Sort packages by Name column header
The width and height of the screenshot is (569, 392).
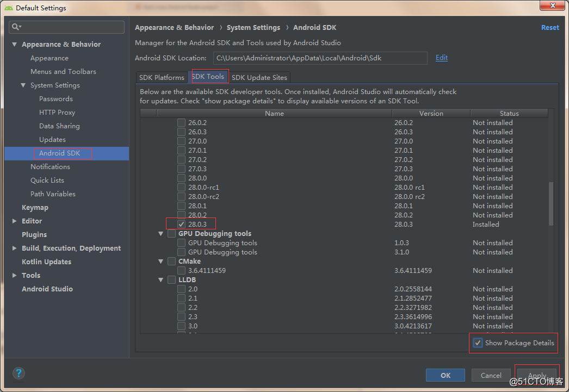click(x=274, y=113)
